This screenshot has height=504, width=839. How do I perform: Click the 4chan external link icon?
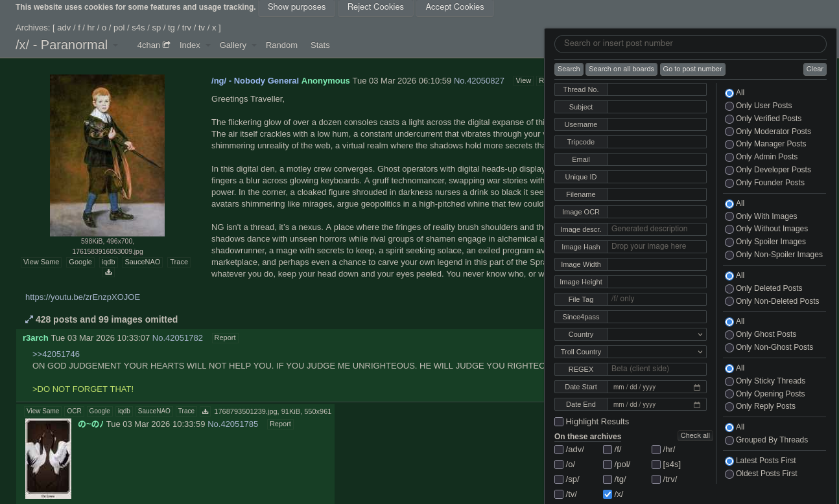pyautogui.click(x=167, y=45)
